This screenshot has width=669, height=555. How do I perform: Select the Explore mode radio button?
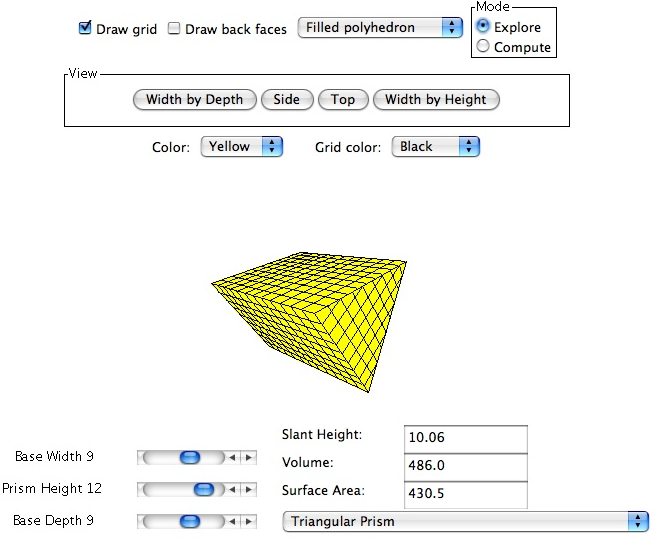click(x=483, y=28)
